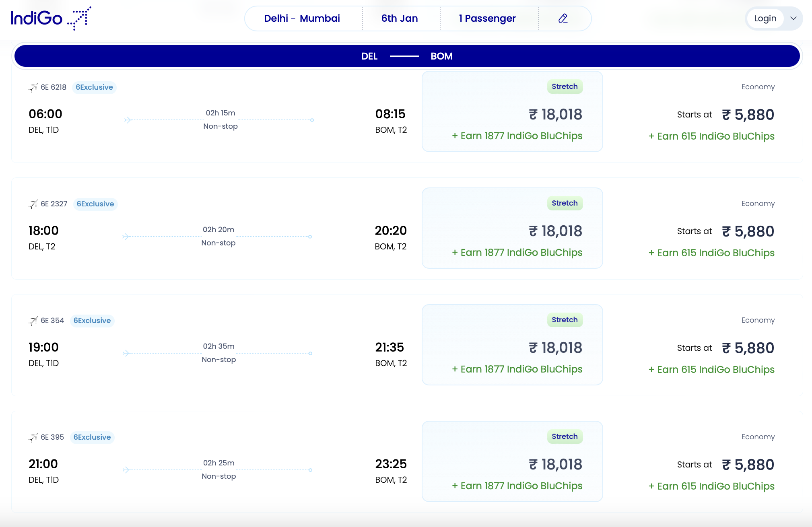The width and height of the screenshot is (812, 527).
Task: Click the 6Exclusive badge on flight 6E 6218
Action: click(x=94, y=87)
